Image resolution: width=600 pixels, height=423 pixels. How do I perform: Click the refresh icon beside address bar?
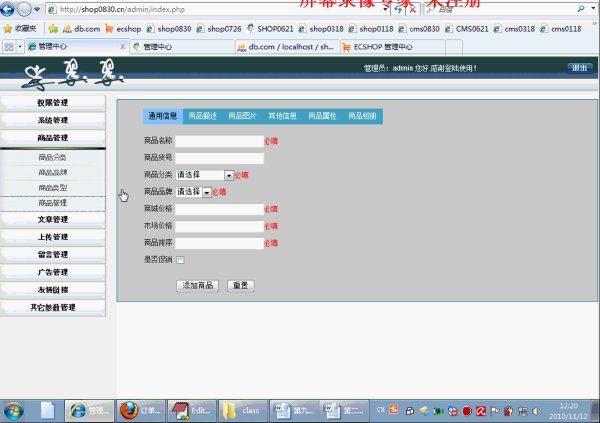coord(398,9)
